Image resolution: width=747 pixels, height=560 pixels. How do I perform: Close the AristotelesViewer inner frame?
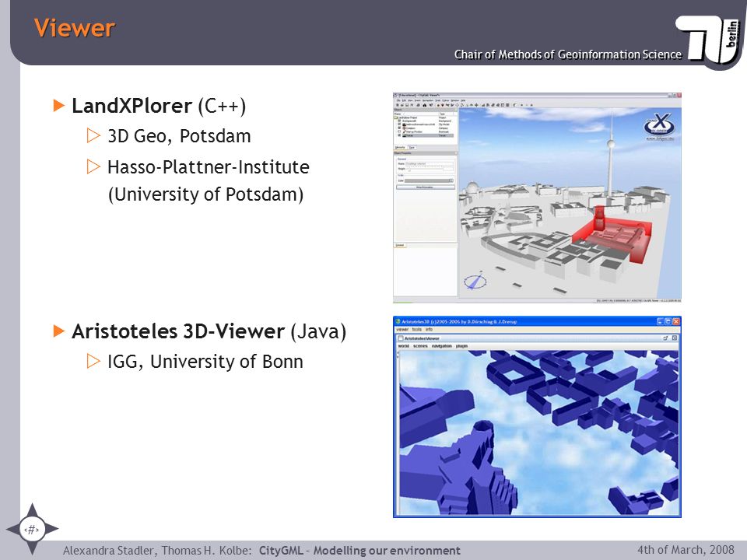675,338
